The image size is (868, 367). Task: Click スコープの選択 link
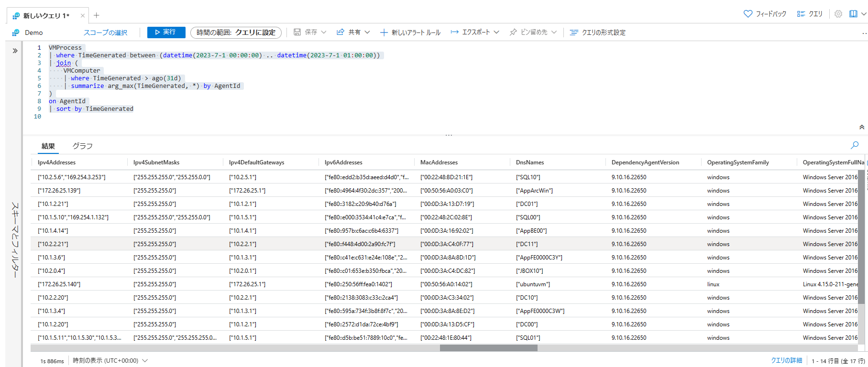[x=105, y=32]
